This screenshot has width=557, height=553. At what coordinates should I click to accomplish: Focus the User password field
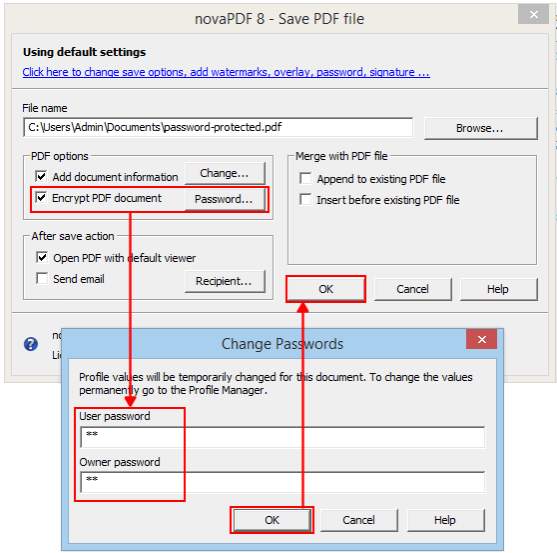[283, 437]
